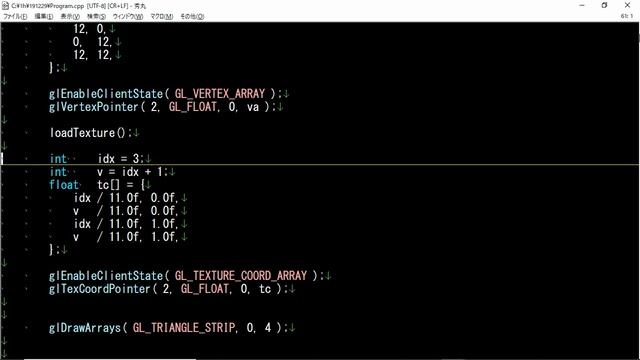Place cursor on glVertexPointer call

(x=93, y=107)
